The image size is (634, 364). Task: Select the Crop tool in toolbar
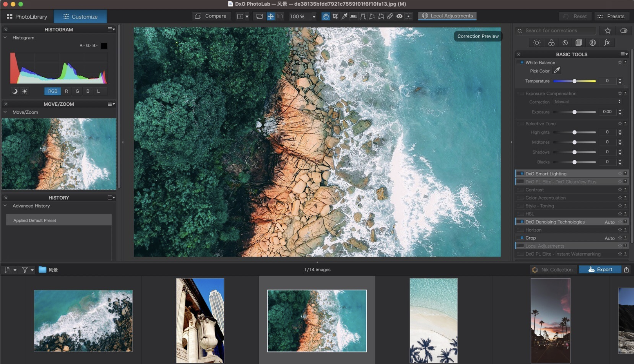335,16
